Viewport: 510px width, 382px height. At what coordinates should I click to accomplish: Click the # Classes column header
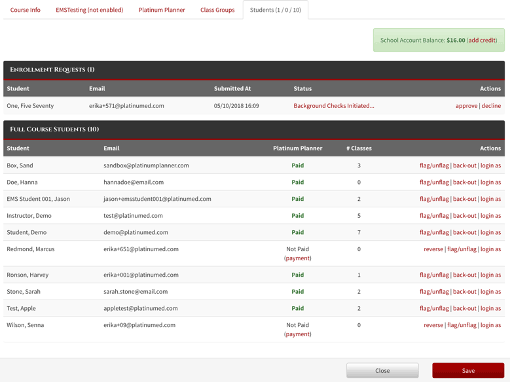359,148
